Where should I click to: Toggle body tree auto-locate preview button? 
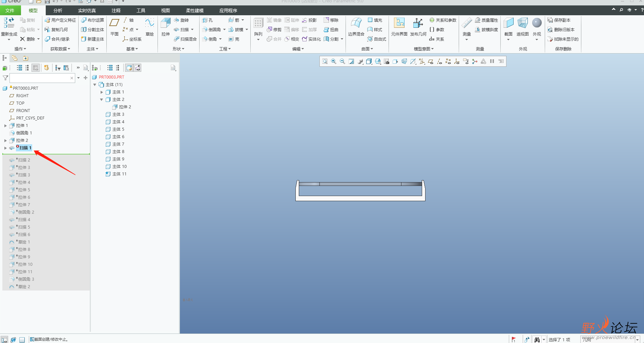point(138,68)
